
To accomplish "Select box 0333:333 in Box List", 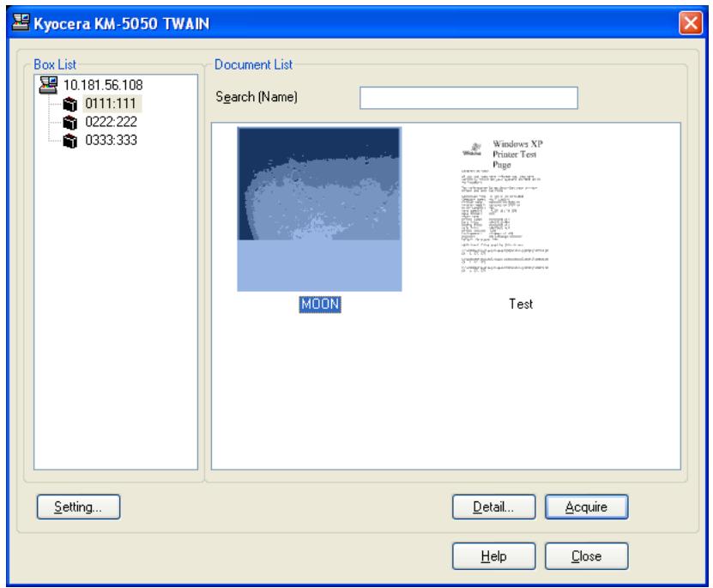I will pos(111,140).
